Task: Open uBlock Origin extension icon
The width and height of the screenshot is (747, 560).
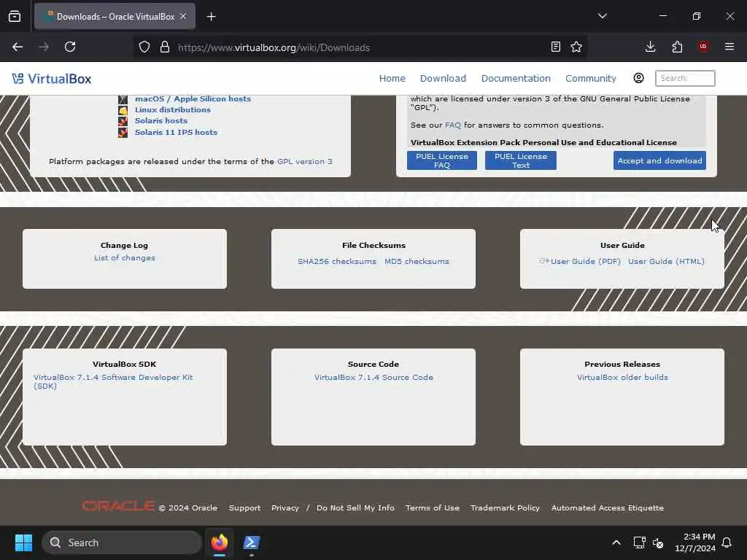Action: click(703, 47)
